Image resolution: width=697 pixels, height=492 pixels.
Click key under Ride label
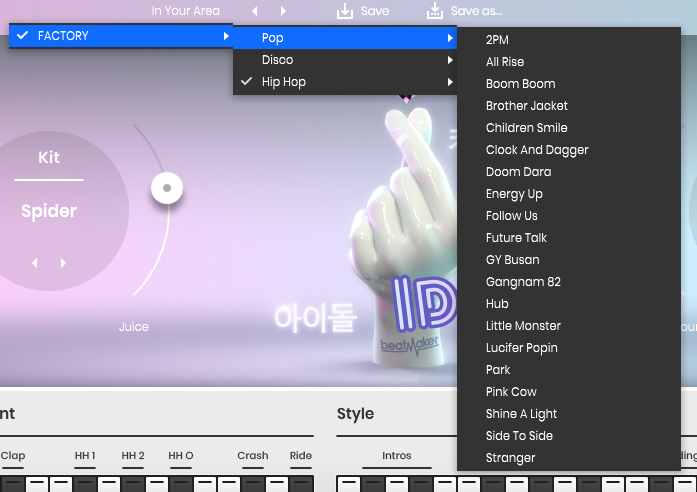(301, 484)
